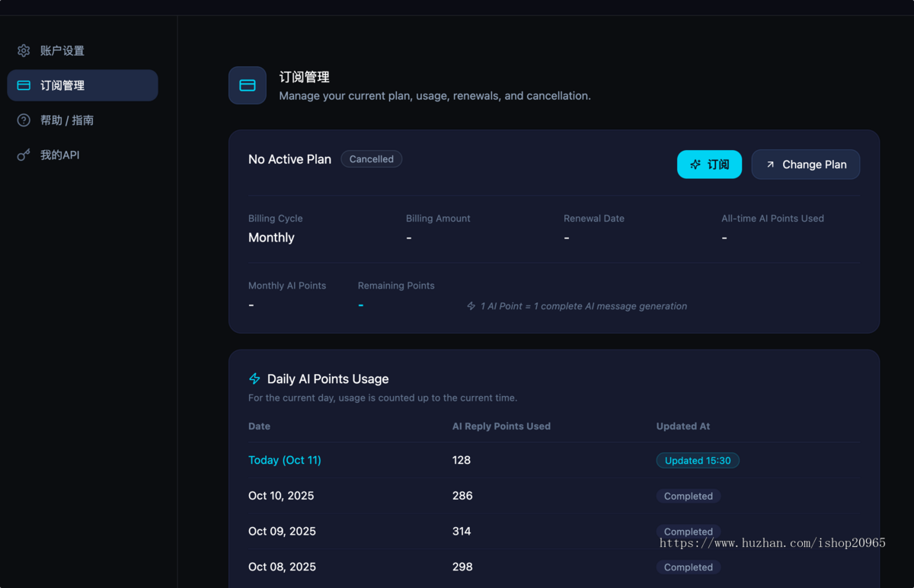Click the Today (Oct 11) date link
Screen dimensions: 914x588
[285, 460]
